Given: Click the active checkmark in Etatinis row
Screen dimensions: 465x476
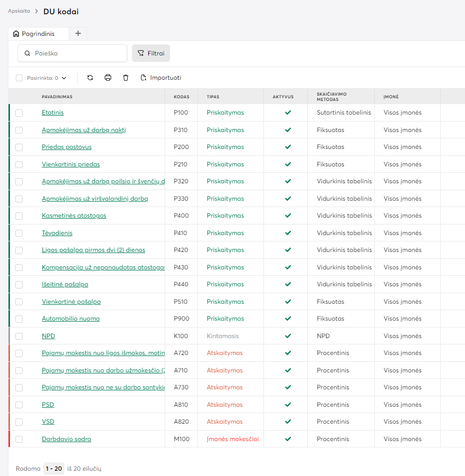Looking at the screenshot, I should point(288,113).
